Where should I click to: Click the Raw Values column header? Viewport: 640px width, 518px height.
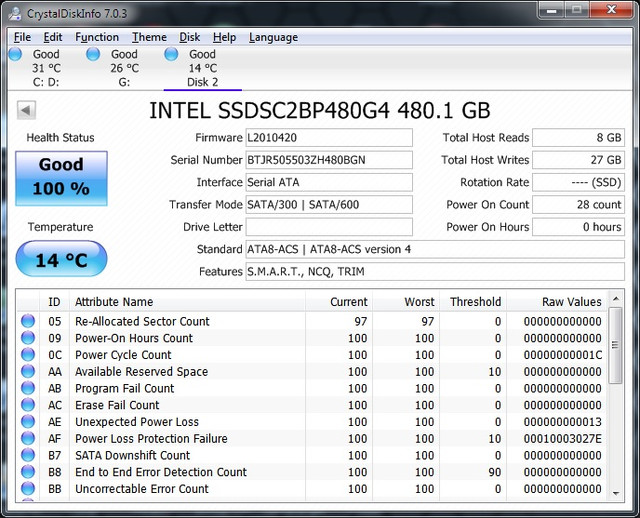(557, 302)
